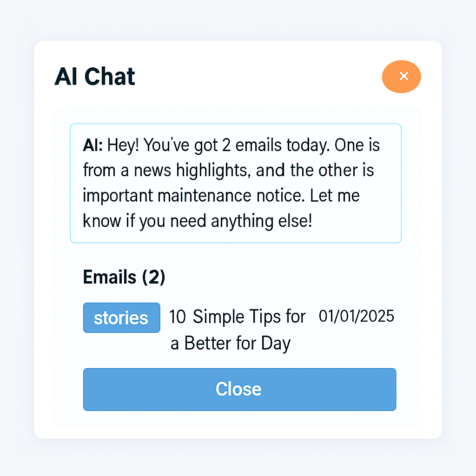
Task: Click inside the AI message text area
Action: tap(235, 183)
